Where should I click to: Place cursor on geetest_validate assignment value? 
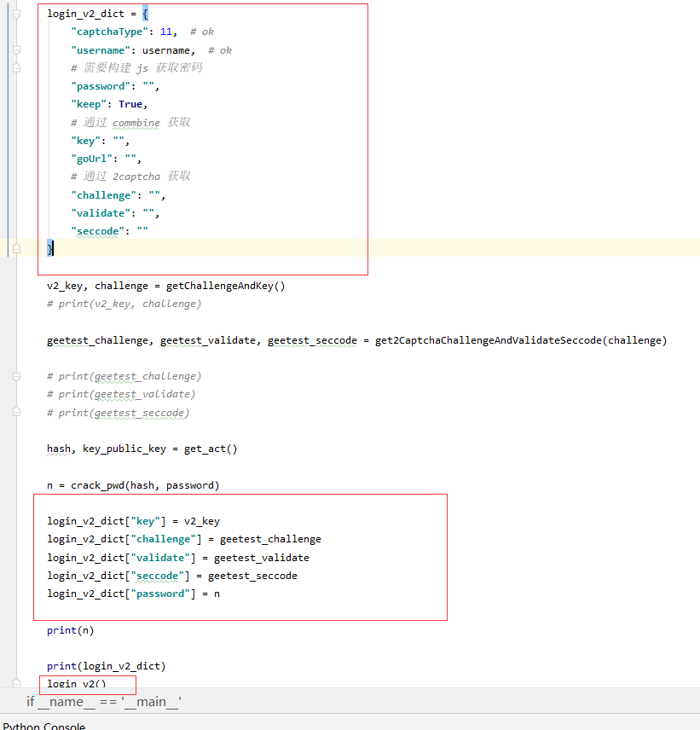pyautogui.click(x=262, y=558)
